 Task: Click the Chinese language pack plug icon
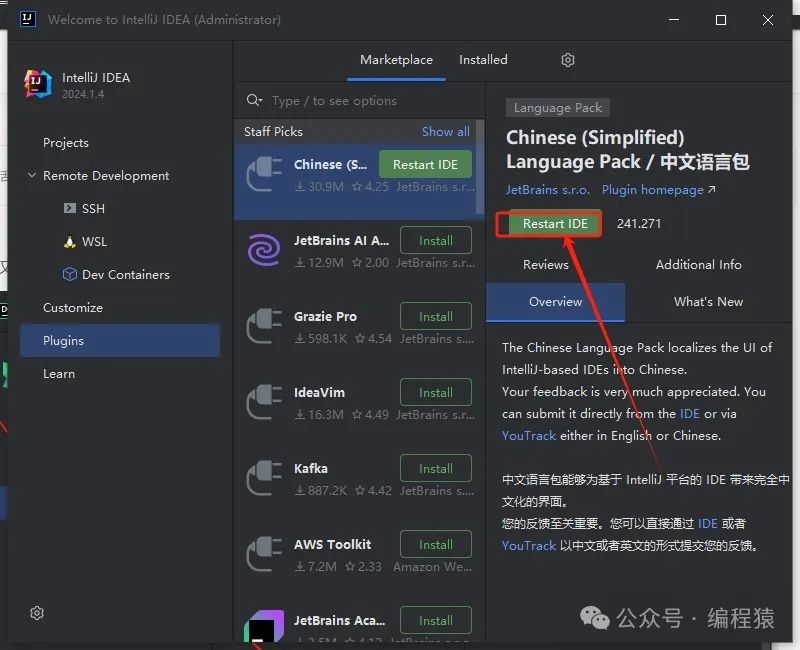[264, 175]
